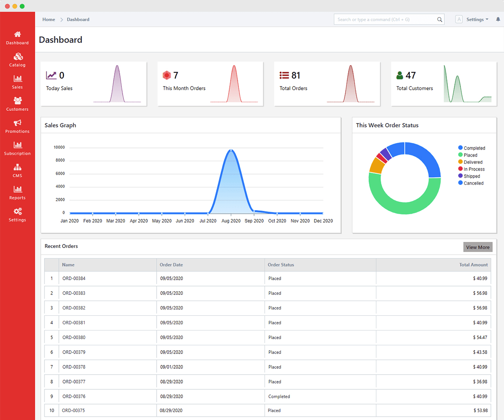
Task: Open the Catalog menu label in sidebar
Action: tap(17, 65)
